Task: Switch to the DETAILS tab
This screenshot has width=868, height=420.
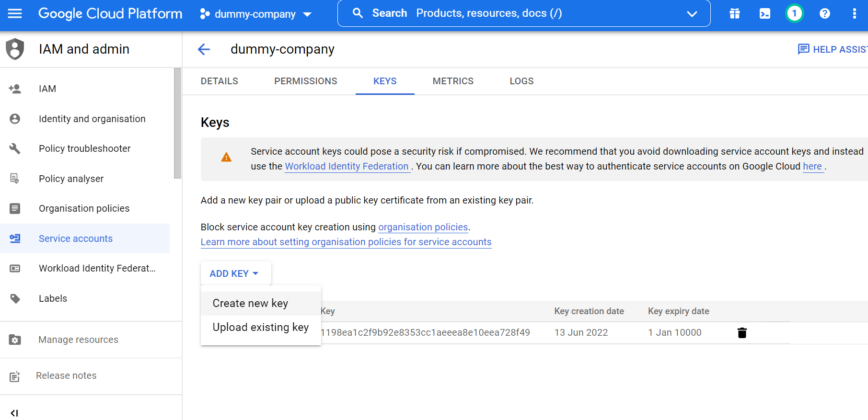Action: 219,81
